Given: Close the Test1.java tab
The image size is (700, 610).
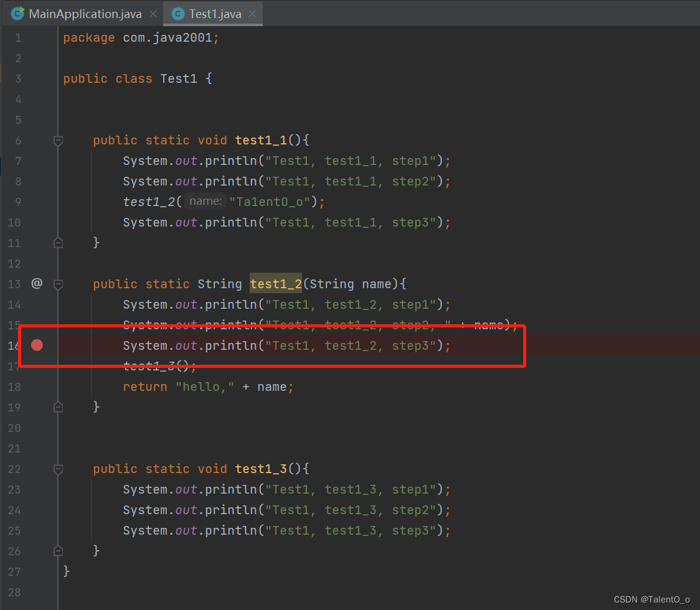Looking at the screenshot, I should [x=252, y=14].
